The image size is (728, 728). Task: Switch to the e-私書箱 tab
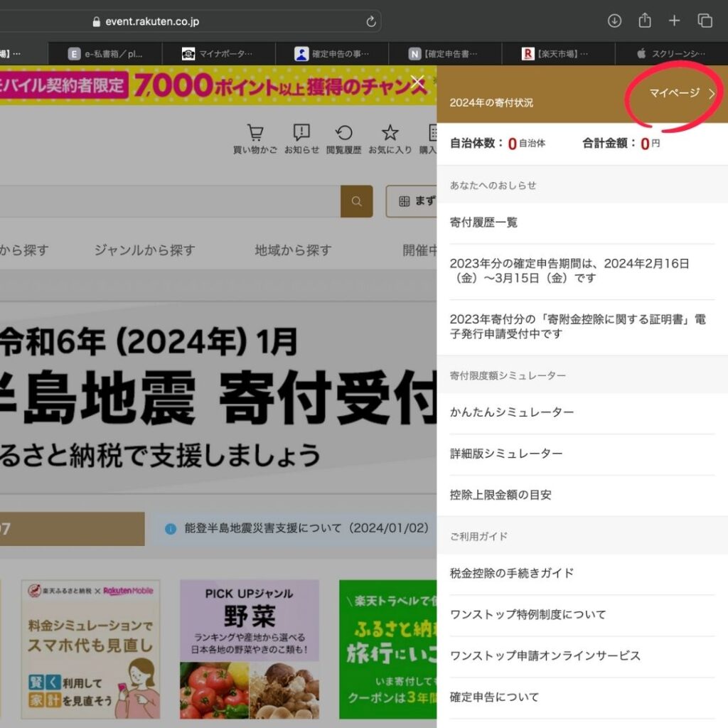(105, 54)
